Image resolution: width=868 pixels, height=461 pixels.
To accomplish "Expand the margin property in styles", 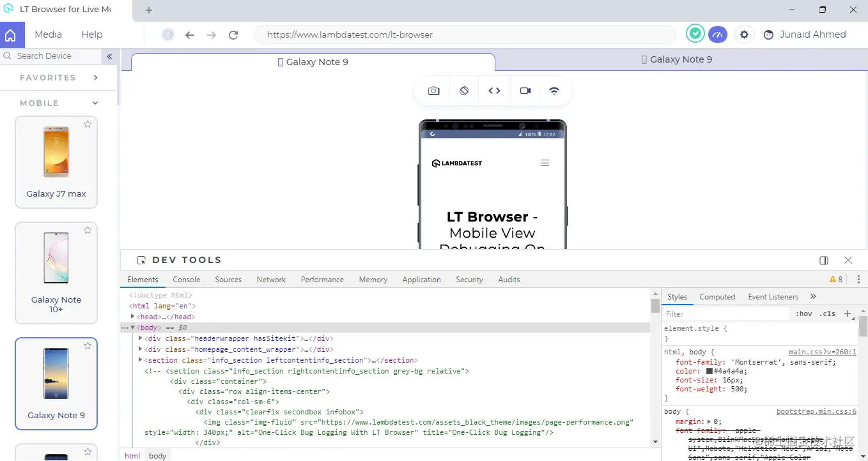I will (x=709, y=421).
